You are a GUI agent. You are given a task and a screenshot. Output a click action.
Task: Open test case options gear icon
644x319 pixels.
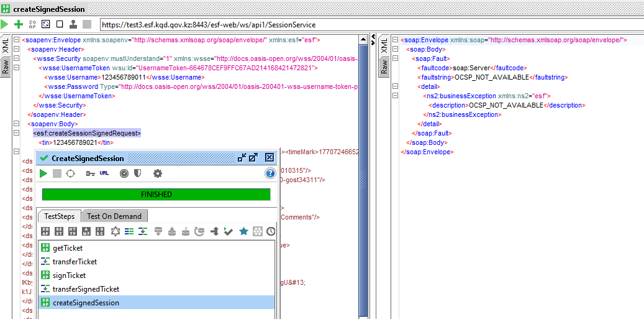[x=158, y=173]
